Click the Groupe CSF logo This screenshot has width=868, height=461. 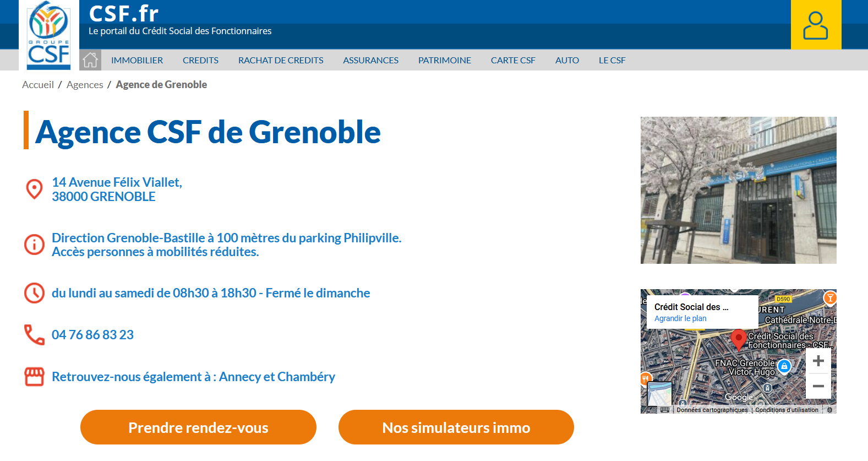[48, 36]
